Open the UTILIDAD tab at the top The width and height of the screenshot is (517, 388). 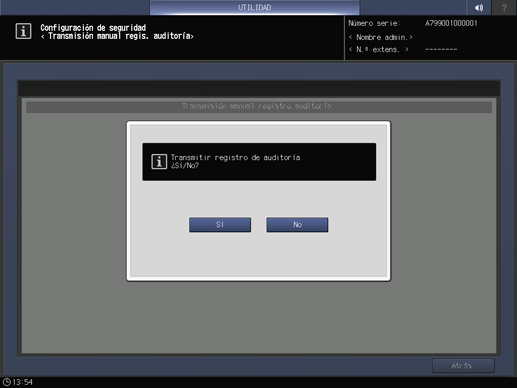coord(254,7)
